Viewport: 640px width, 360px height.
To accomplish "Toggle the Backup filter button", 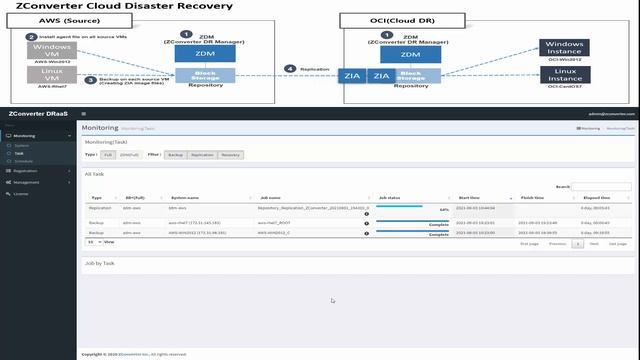I will pos(176,155).
